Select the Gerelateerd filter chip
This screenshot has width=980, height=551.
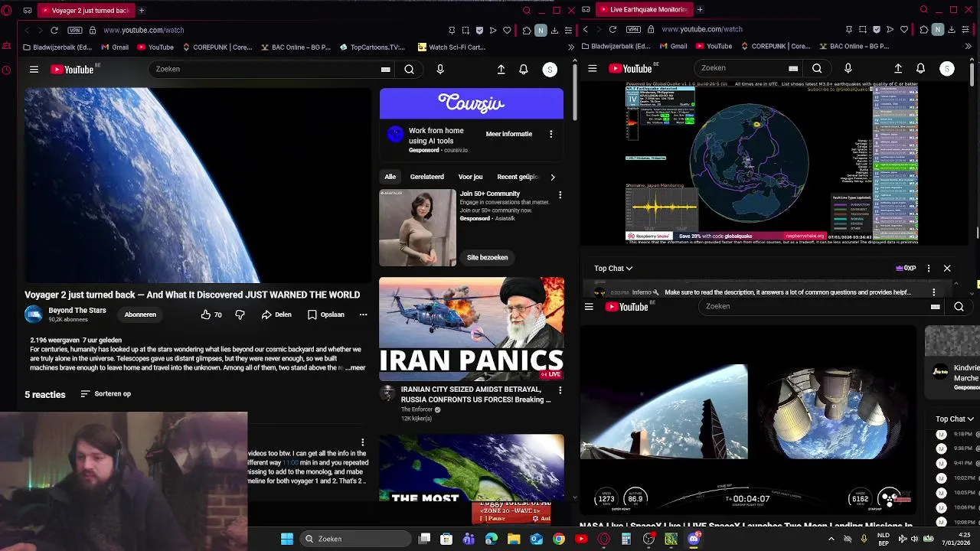(x=427, y=177)
